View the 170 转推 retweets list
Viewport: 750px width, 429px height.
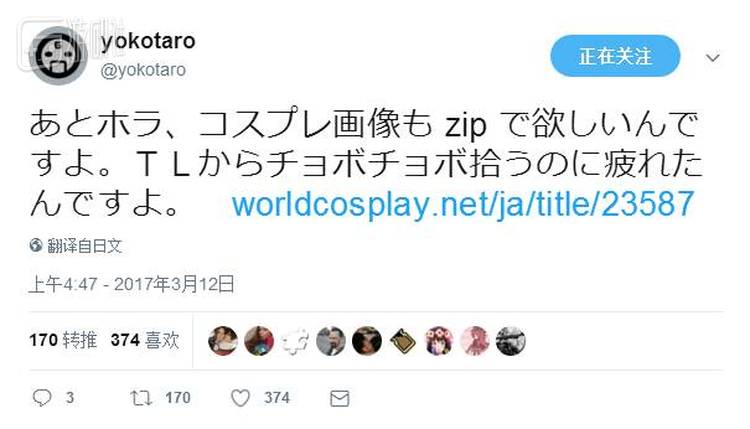point(63,341)
